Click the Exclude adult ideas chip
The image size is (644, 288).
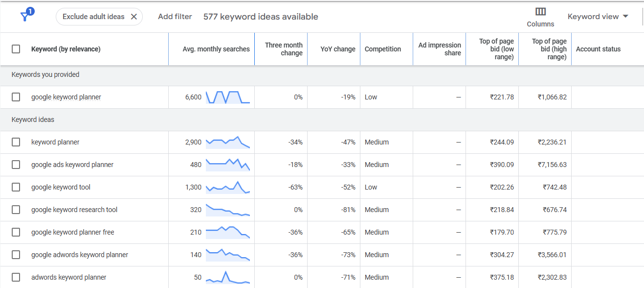(x=99, y=17)
